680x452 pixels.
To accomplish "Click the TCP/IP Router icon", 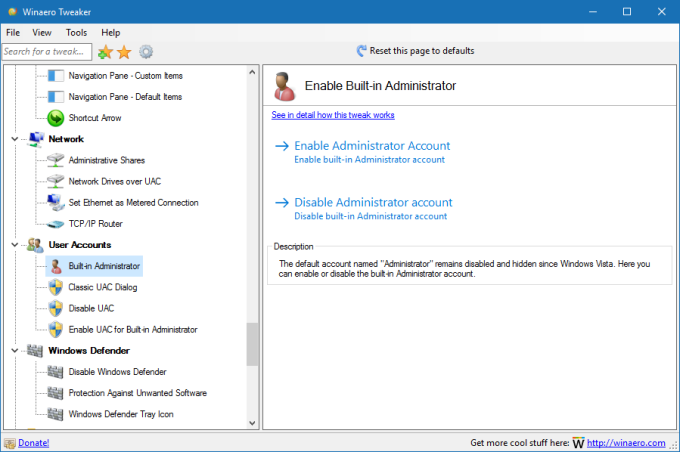I will click(x=56, y=224).
